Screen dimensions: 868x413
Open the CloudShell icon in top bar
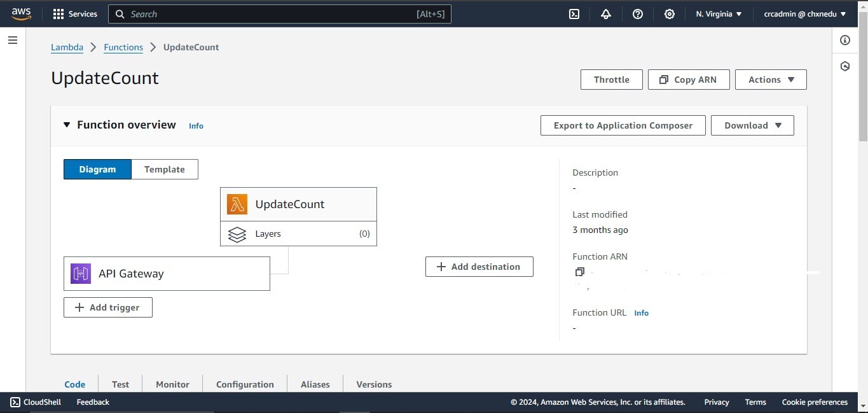[574, 14]
